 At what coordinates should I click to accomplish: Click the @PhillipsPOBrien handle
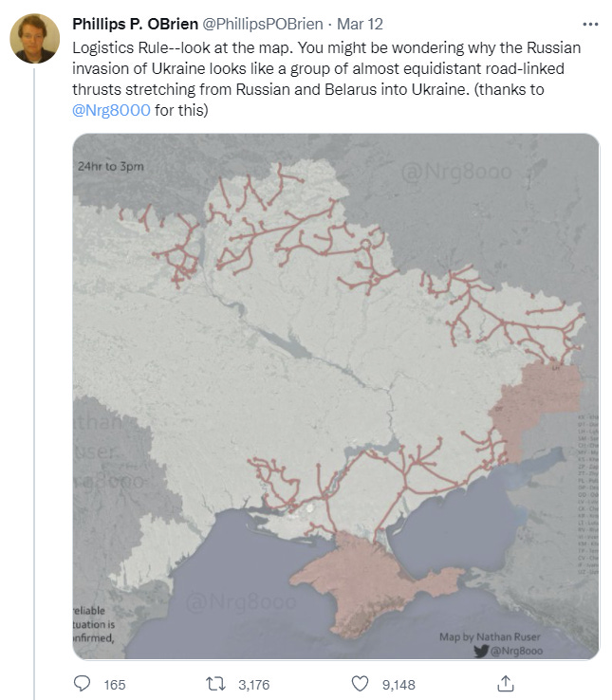pyautogui.click(x=263, y=25)
